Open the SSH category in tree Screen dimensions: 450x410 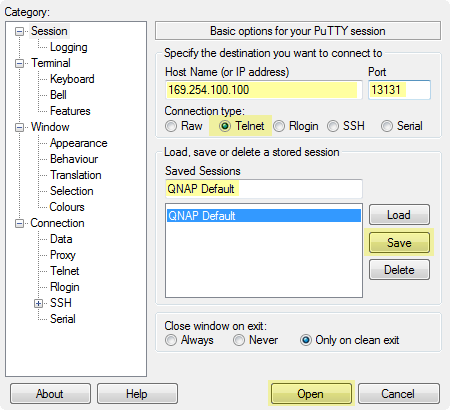(61, 303)
